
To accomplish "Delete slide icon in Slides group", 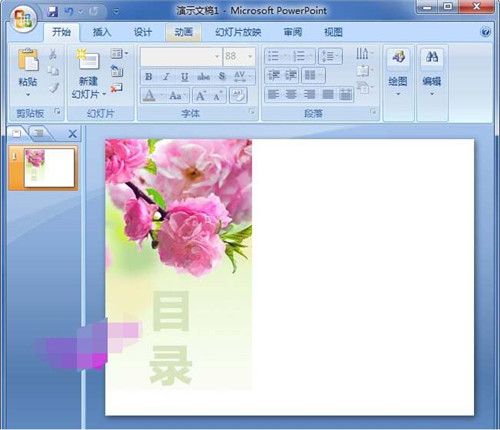I will [117, 88].
